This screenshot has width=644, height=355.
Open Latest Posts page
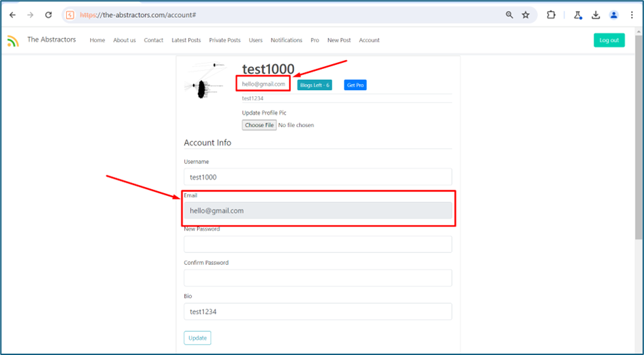186,40
